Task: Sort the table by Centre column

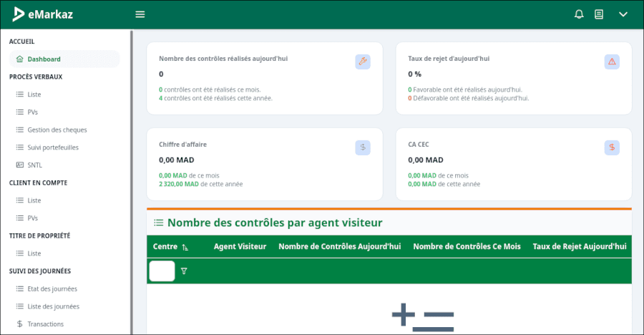Action: [x=185, y=247]
